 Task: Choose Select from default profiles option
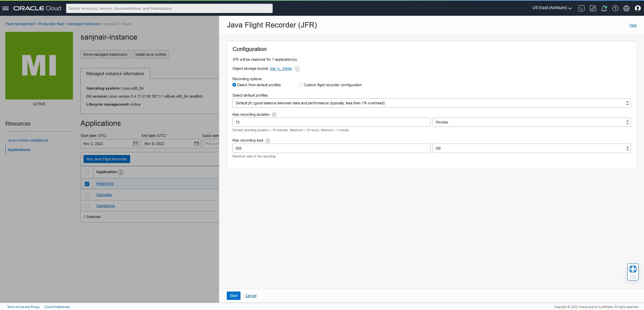234,85
